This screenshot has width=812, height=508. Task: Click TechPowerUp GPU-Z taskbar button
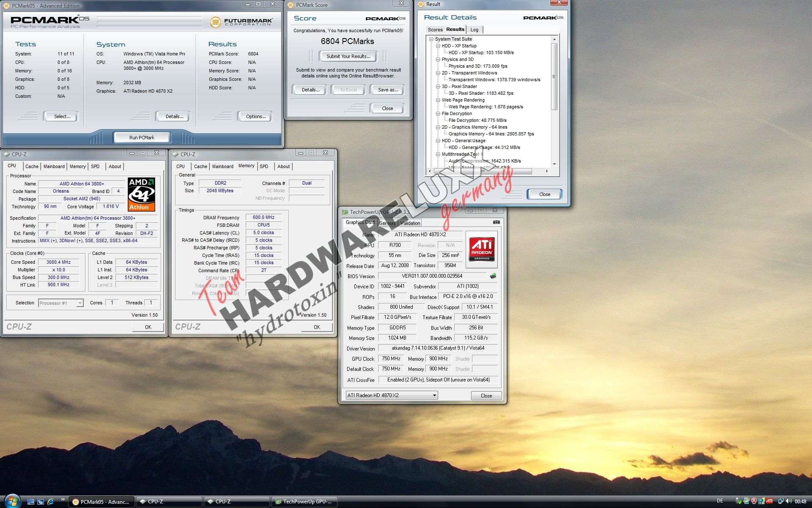point(304,502)
